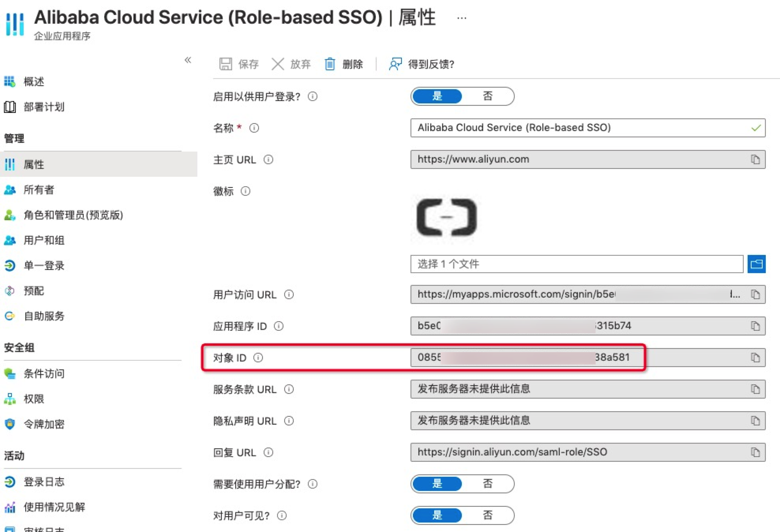Click info icon next to 徽标

pos(246,191)
